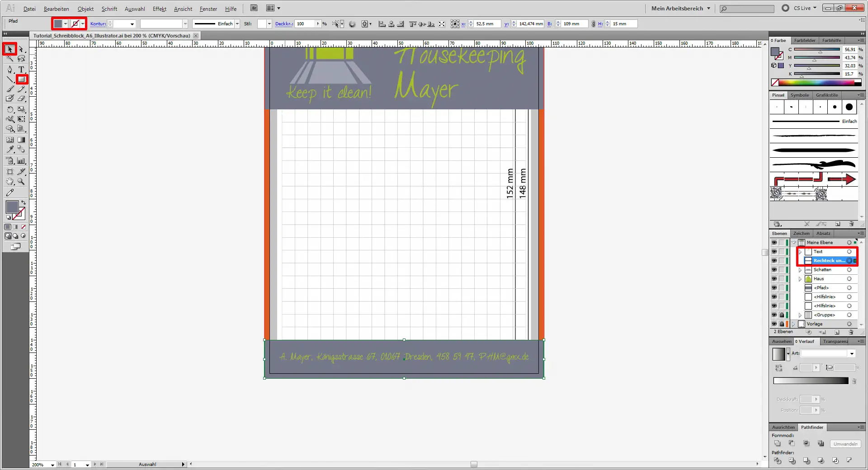Unlock the Vorlage layer
Viewport: 868px width, 470px height.
pyautogui.click(x=782, y=324)
